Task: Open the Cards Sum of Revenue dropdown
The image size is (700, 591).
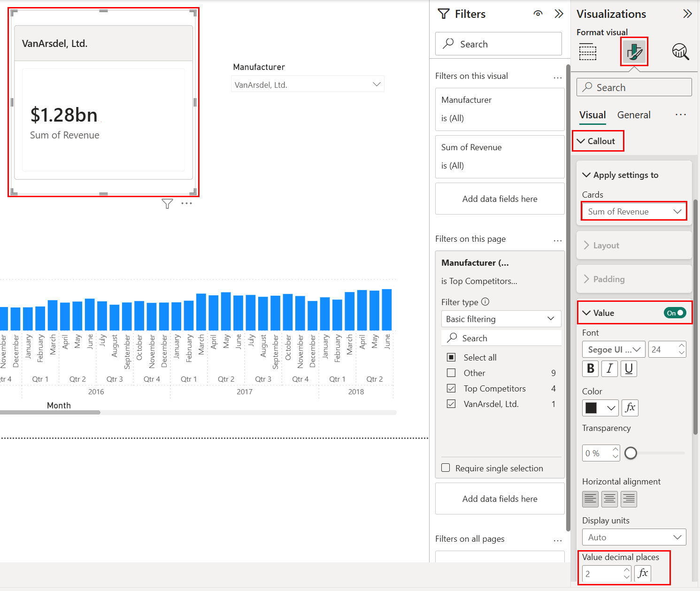Action: (x=634, y=212)
